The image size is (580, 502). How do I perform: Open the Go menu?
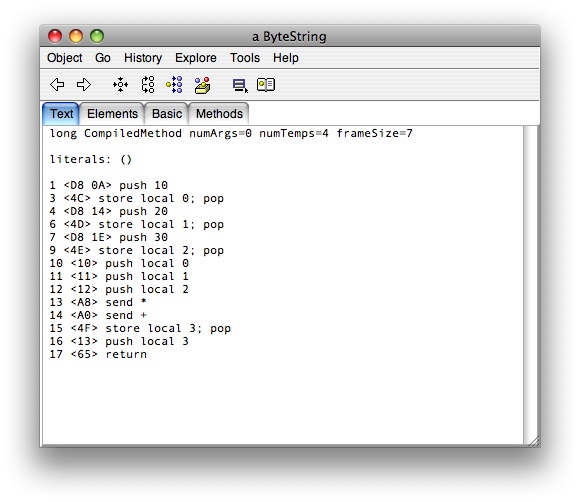103,58
